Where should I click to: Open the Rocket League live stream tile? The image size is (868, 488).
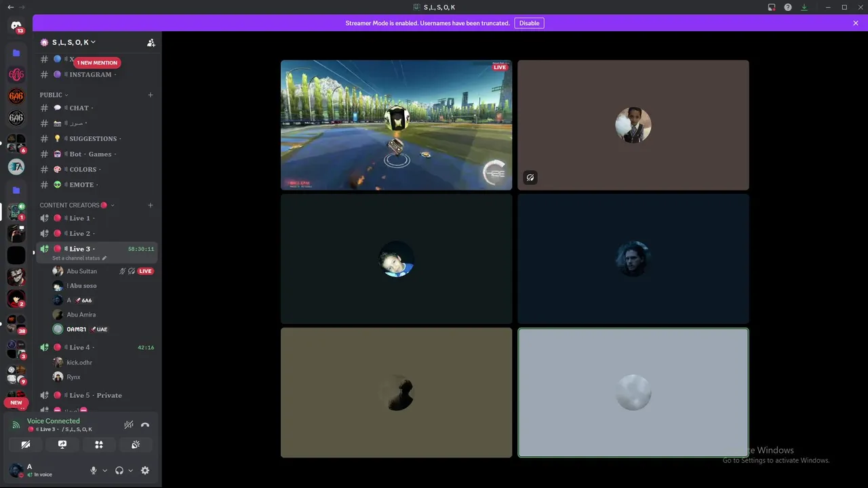(x=396, y=125)
